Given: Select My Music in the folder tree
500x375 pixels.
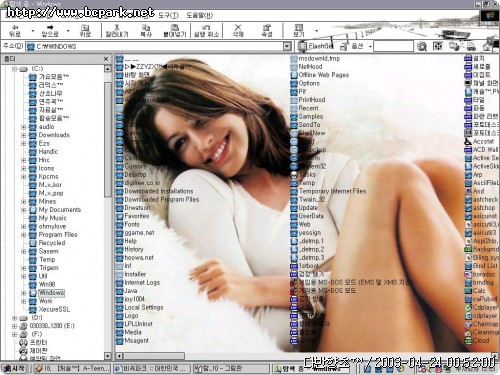Looking at the screenshot, I should click(x=53, y=218).
